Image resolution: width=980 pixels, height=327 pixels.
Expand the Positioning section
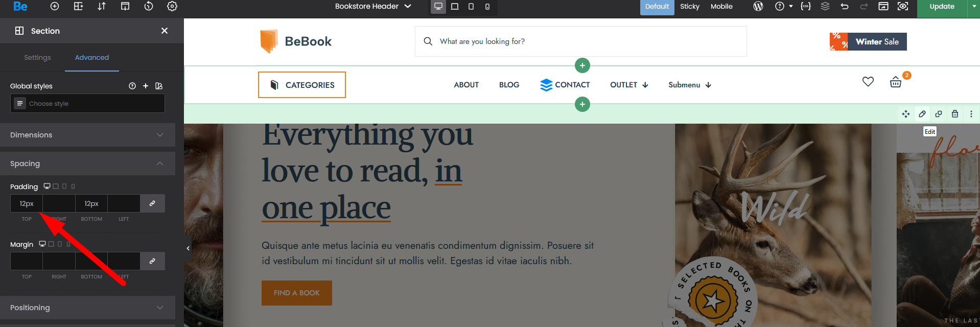pos(87,308)
